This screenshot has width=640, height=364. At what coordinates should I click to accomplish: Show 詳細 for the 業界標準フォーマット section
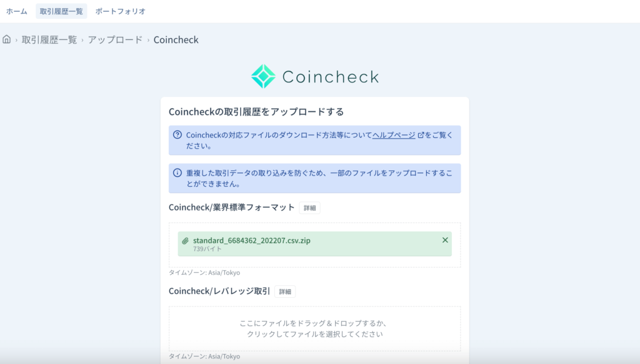[310, 208]
